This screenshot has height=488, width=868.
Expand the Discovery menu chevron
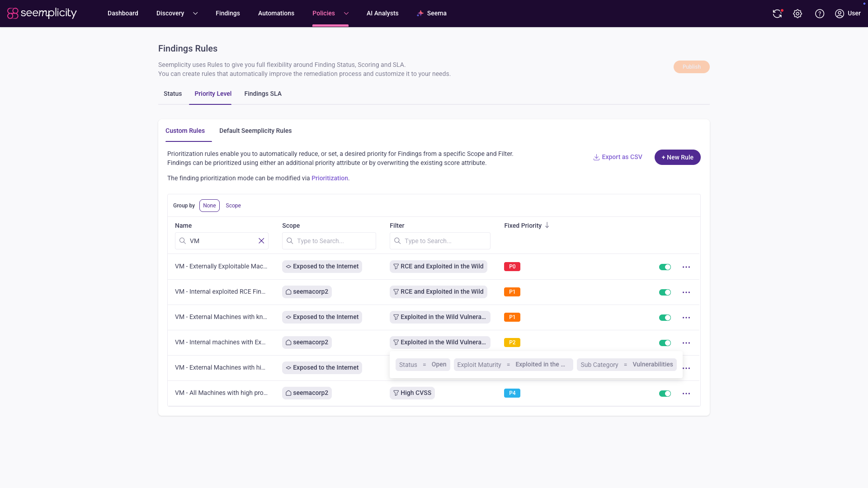coord(195,14)
